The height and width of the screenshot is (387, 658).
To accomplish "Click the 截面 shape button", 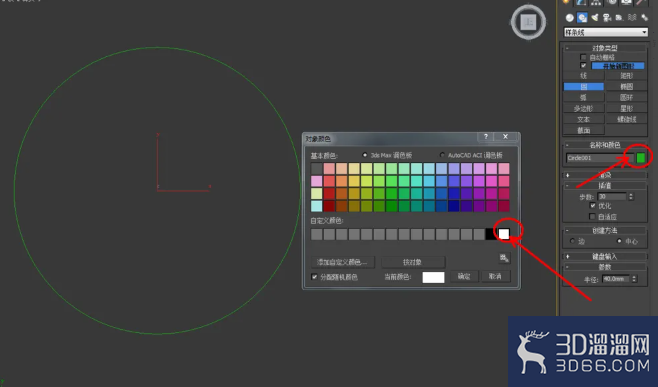I will pyautogui.click(x=584, y=130).
